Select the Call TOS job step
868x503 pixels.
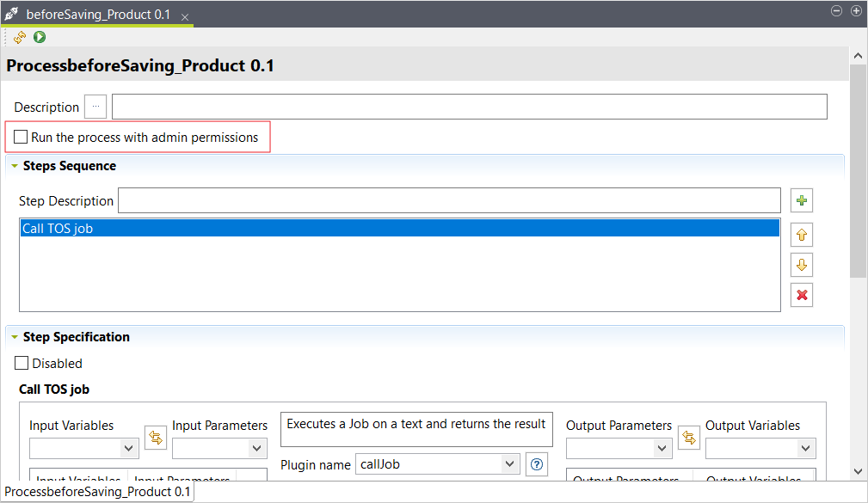399,228
